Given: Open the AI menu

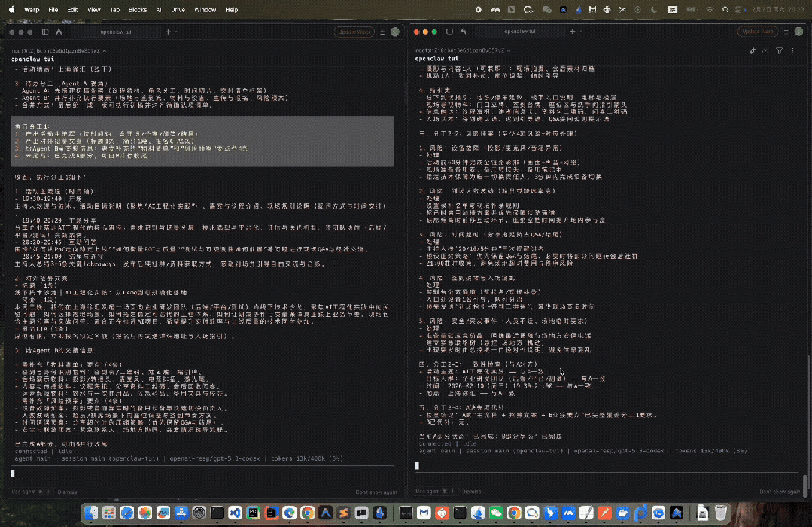Looking at the screenshot, I should [159, 9].
